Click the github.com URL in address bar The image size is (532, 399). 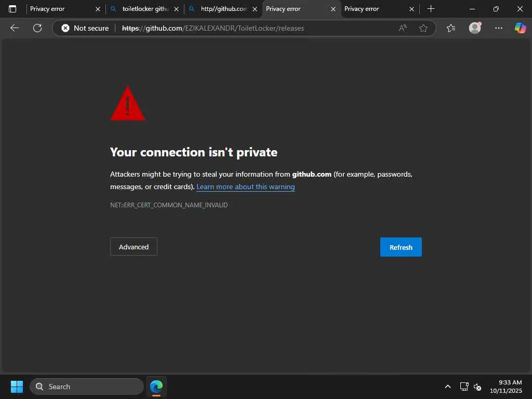click(212, 28)
